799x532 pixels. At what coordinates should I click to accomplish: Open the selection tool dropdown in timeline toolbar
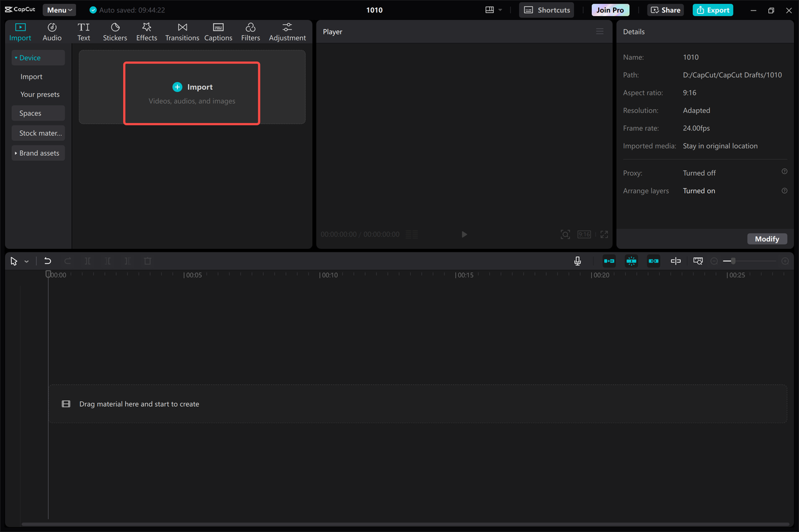26,261
